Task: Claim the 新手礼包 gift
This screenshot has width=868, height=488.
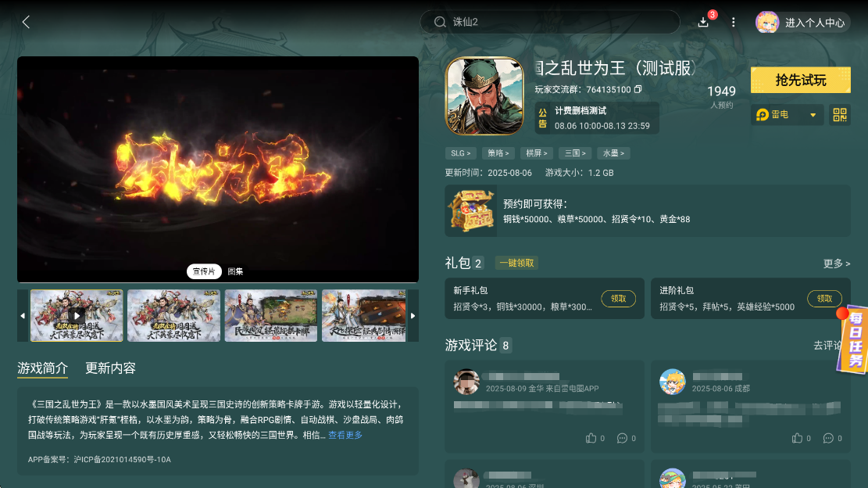Action: (618, 299)
